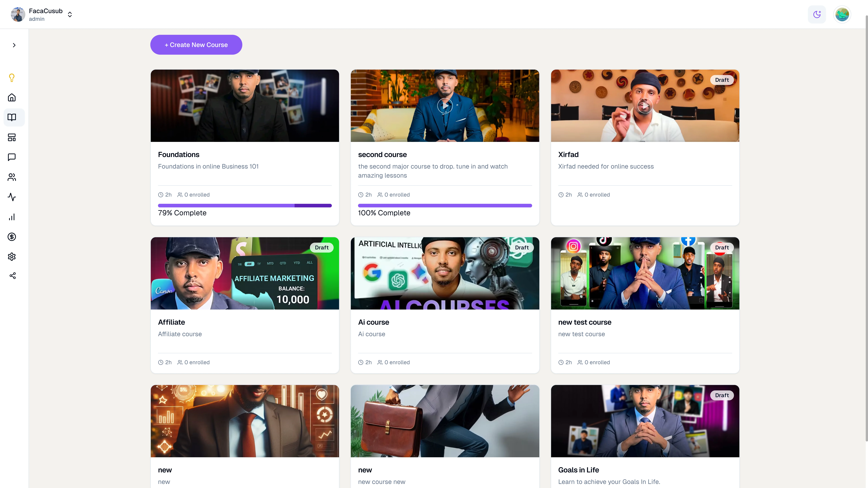Screen dimensions: 868x488
Task: Click the enrolled people icon on Foundations
Action: (x=180, y=195)
